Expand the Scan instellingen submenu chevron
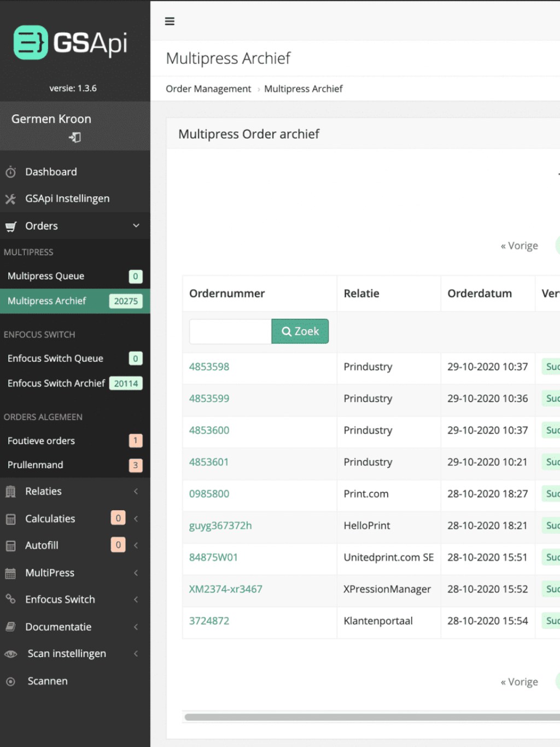Viewport: 560px width, 747px height. pyautogui.click(x=136, y=653)
